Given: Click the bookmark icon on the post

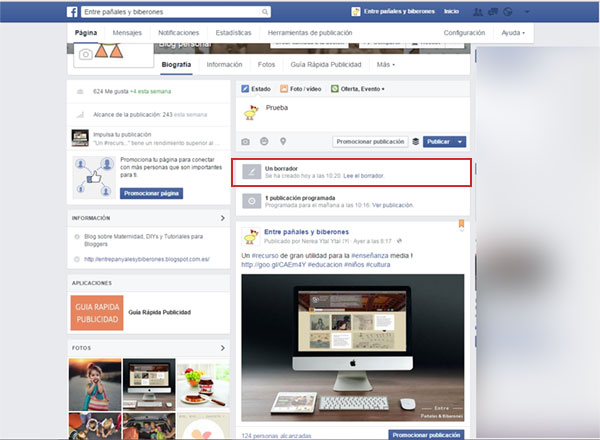Looking at the screenshot, I should pos(461,224).
